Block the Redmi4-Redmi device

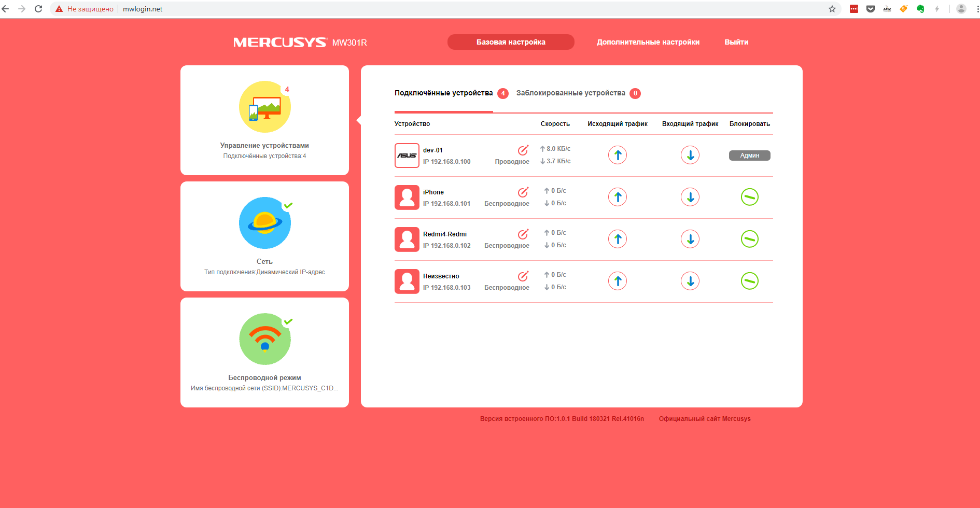(750, 239)
